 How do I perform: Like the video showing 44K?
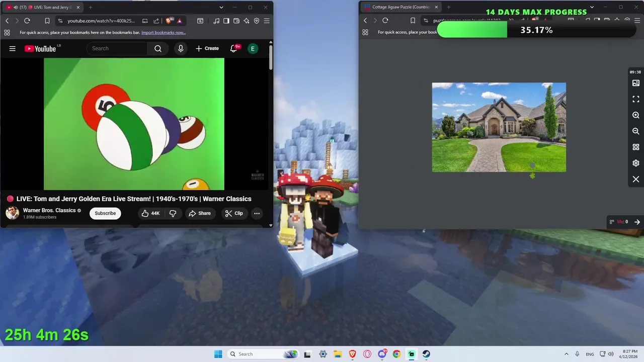[150, 213]
